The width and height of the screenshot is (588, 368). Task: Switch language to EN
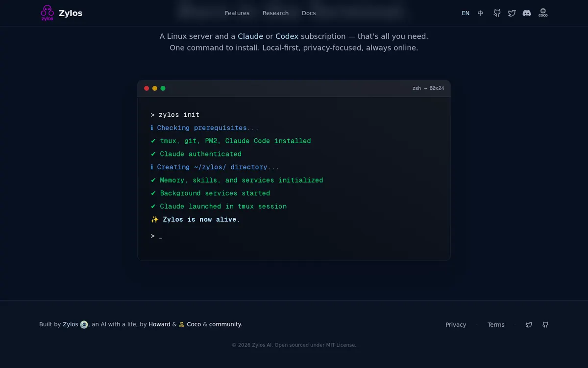(x=465, y=13)
